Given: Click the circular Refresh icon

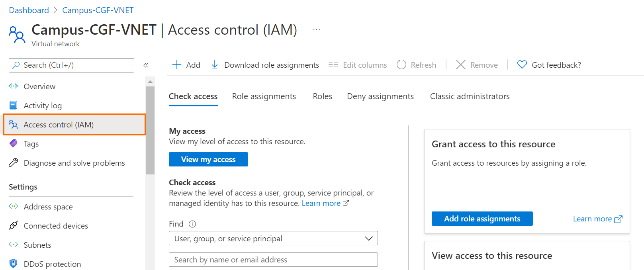Looking at the screenshot, I should pyautogui.click(x=401, y=65).
